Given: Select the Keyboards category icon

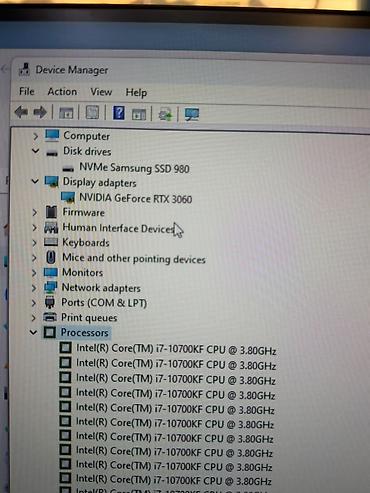Looking at the screenshot, I should coord(51,242).
